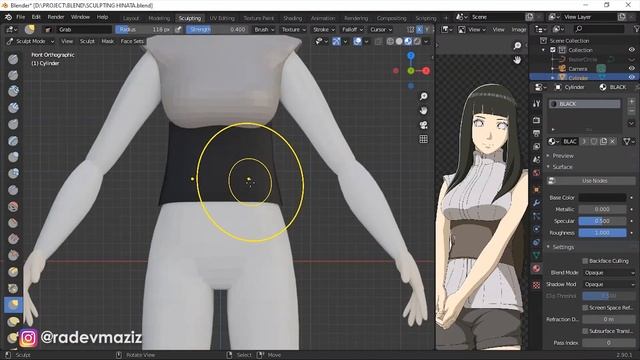This screenshot has height=360, width=640.
Task: Toggle X axis symmetry
Action: [419, 29]
